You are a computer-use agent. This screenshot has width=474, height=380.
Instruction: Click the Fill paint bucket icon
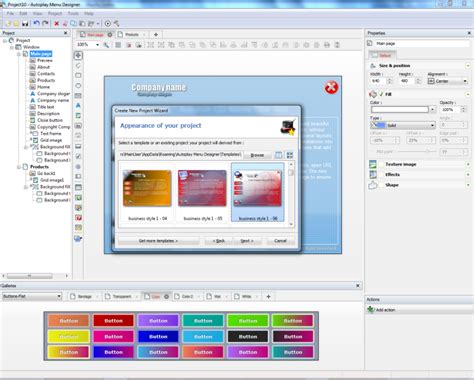click(373, 94)
